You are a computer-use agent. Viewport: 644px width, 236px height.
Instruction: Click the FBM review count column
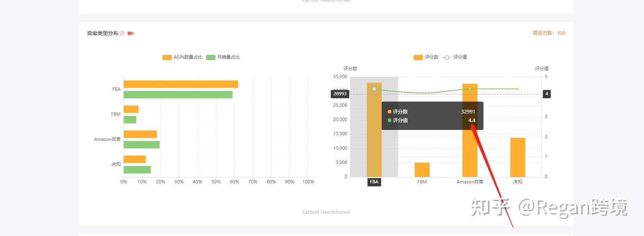pos(422,170)
